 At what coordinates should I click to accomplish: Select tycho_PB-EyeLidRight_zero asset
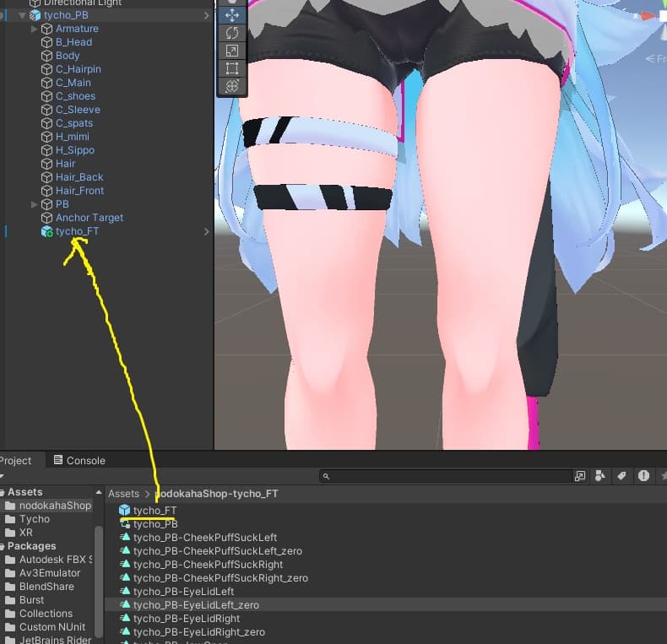(199, 632)
